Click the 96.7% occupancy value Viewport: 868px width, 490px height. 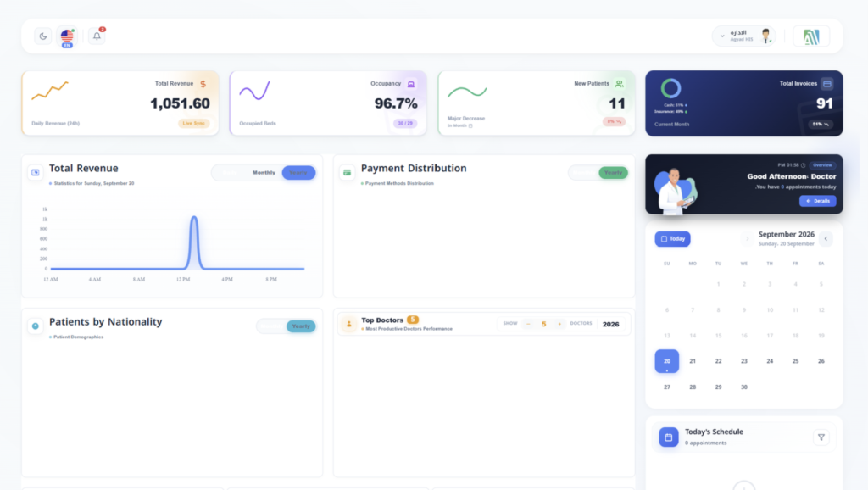point(396,103)
